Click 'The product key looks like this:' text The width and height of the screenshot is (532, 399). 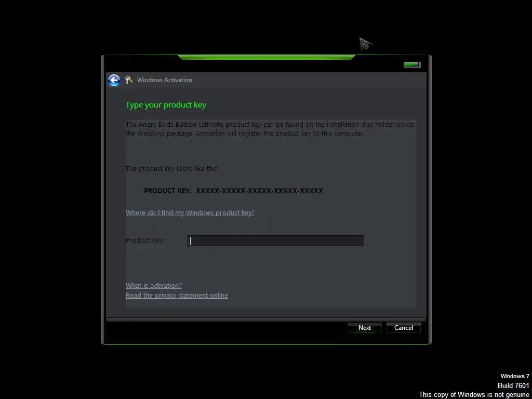(x=172, y=169)
